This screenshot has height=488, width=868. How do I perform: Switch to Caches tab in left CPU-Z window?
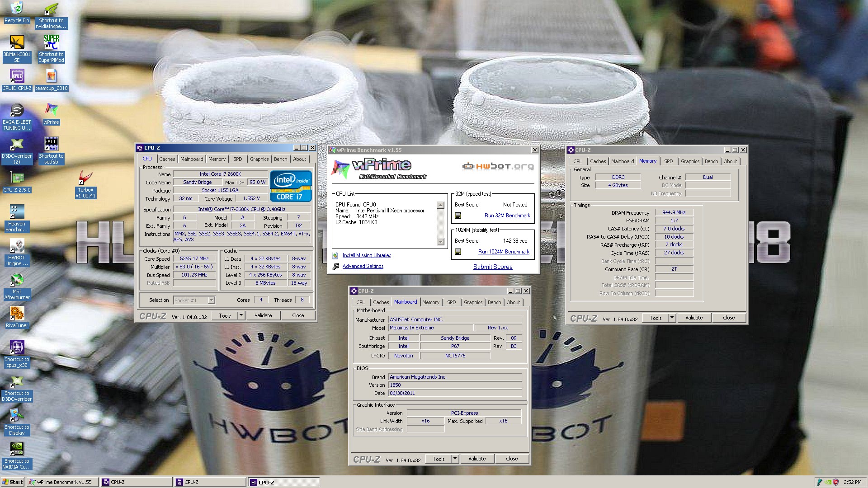[x=167, y=159]
